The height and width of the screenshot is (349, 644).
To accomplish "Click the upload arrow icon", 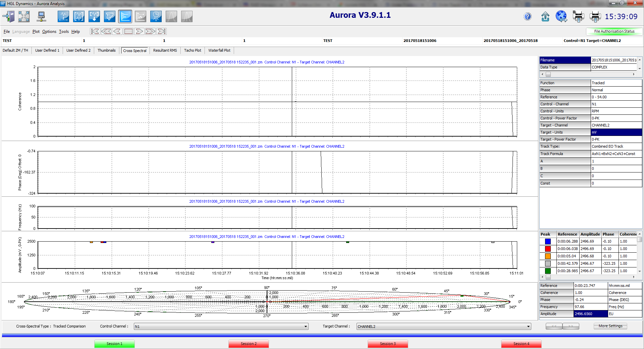I will click(545, 16).
